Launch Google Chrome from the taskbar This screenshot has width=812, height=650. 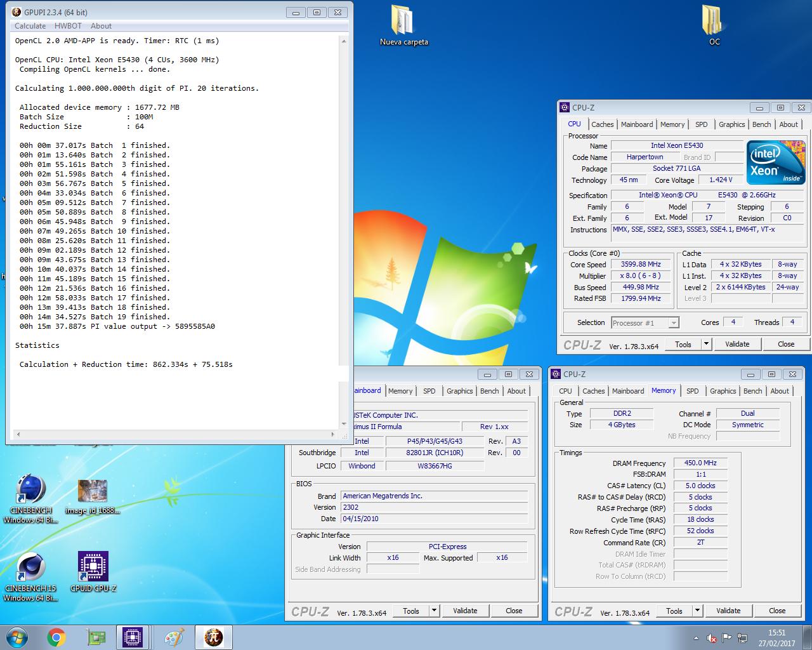(56, 637)
